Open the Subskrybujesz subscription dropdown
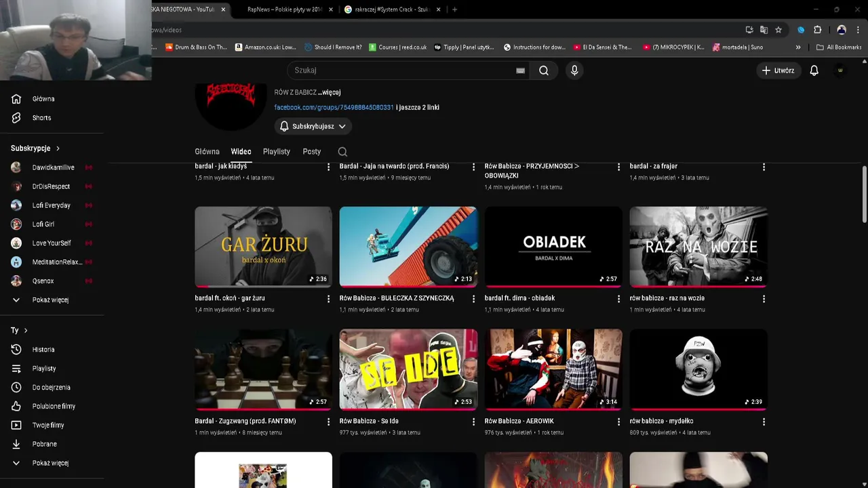 (313, 127)
